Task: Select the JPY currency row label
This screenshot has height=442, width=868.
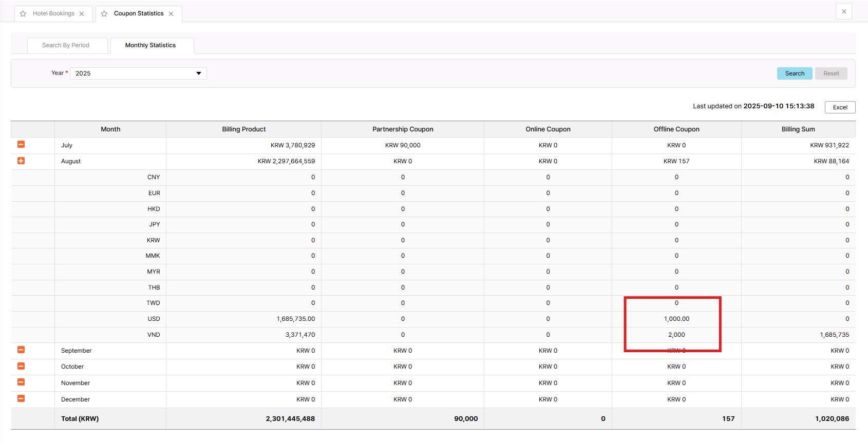Action: click(155, 224)
